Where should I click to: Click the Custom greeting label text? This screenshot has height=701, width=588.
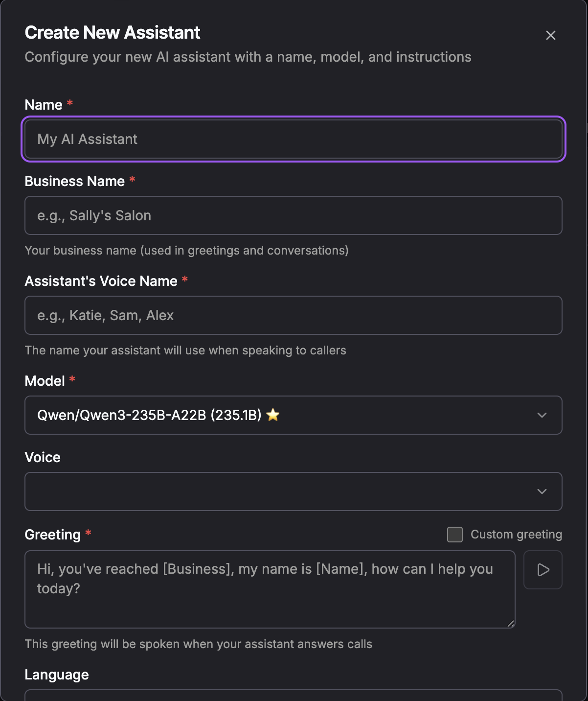[x=516, y=535]
